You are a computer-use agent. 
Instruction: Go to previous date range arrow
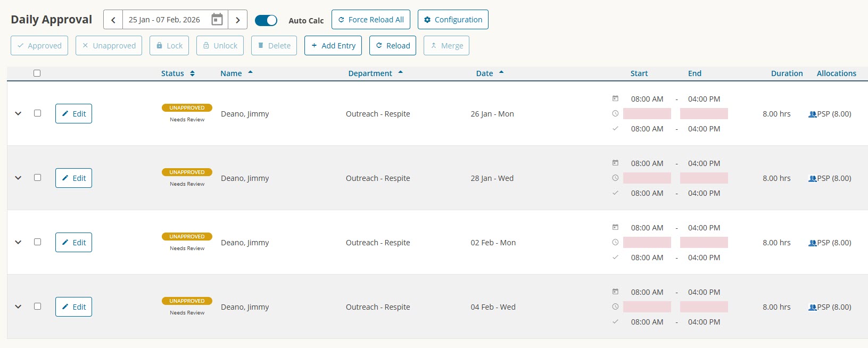(113, 20)
